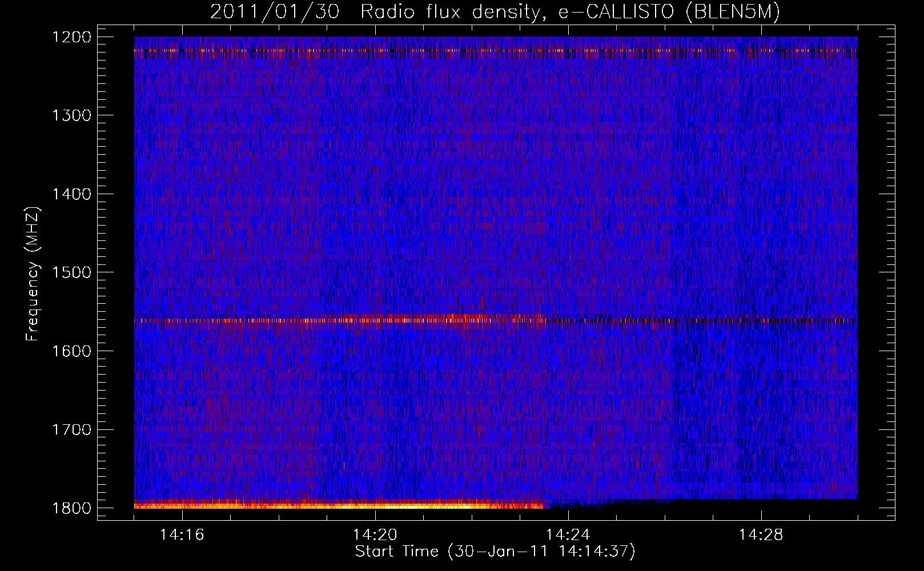Click the 1800 frequency tick label
Image resolution: width=924 pixels, height=571 pixels.
point(71,508)
